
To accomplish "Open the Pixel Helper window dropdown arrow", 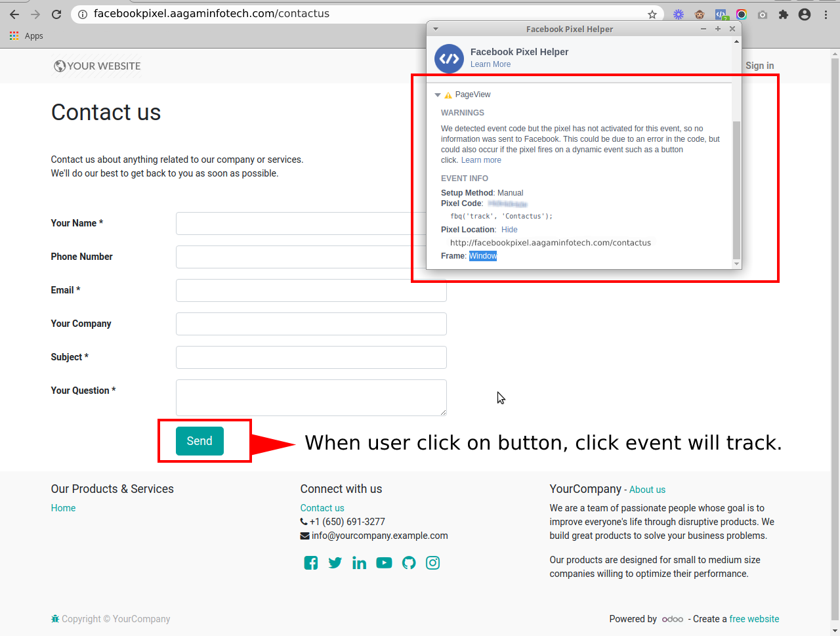I will point(436,29).
